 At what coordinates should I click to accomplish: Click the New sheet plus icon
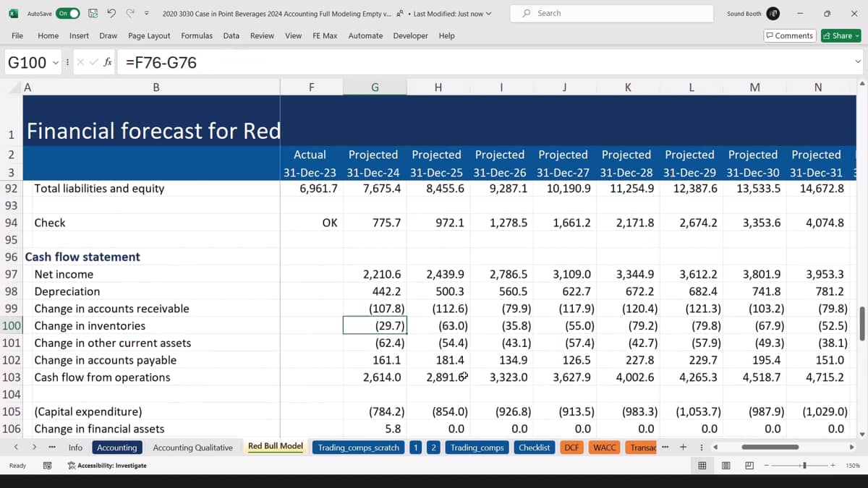683,448
